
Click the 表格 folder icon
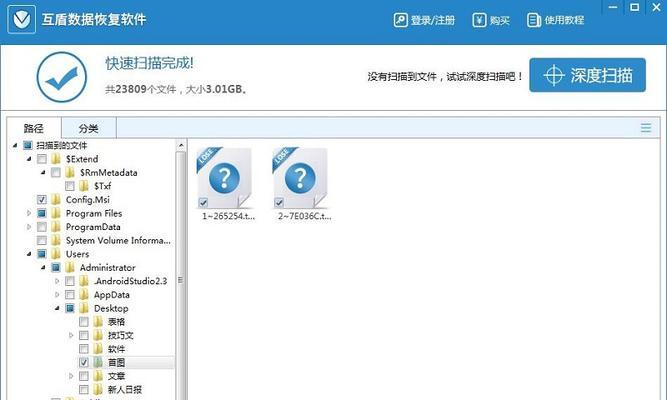pyautogui.click(x=98, y=322)
